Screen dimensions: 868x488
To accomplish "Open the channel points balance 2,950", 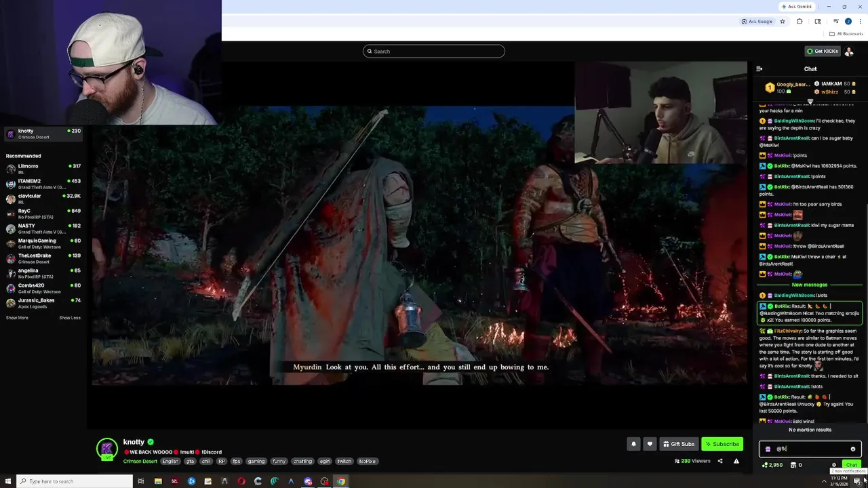I will pos(772,465).
